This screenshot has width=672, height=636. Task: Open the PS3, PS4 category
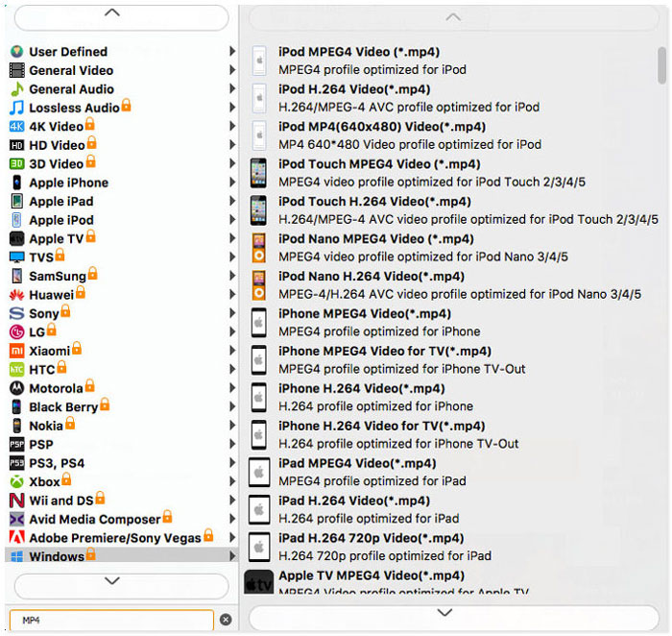[x=122, y=463]
